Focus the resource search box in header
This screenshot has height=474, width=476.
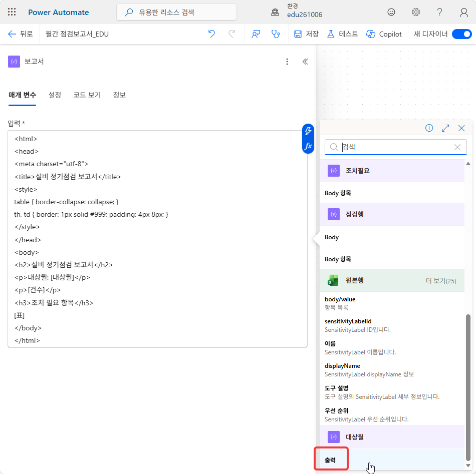(176, 12)
